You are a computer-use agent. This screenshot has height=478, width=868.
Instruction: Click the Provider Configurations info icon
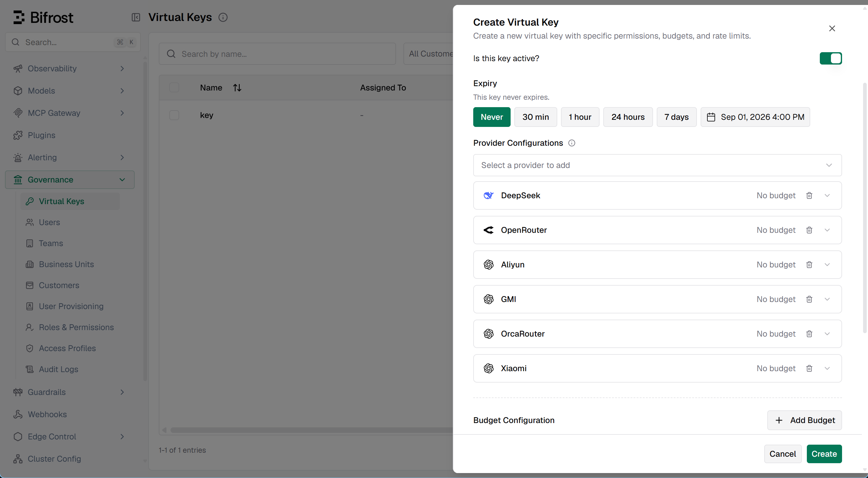[572, 143]
